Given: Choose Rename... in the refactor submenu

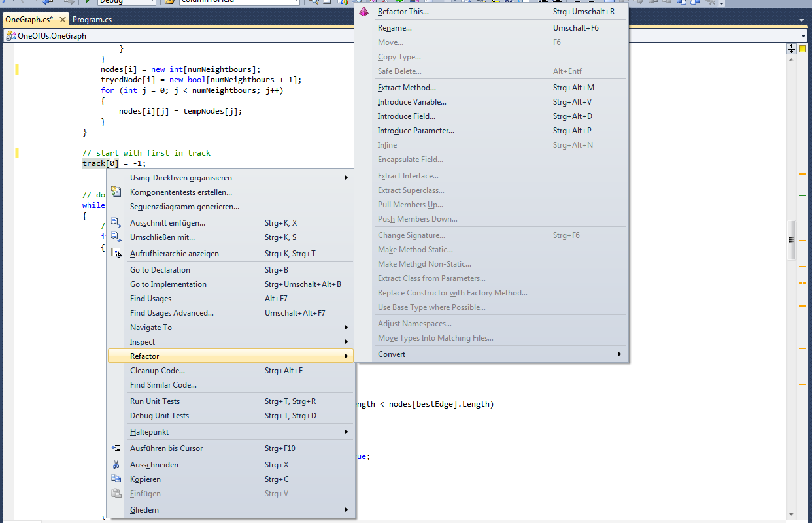Looking at the screenshot, I should (x=394, y=28).
